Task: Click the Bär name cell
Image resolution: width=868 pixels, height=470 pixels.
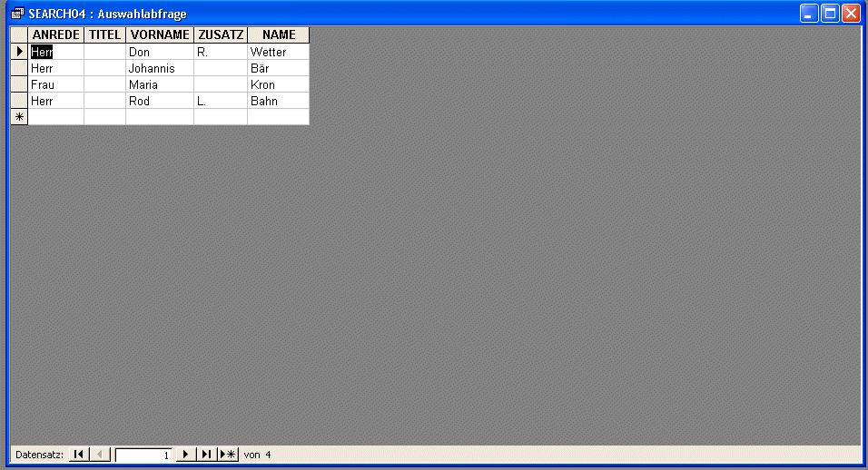Action: click(x=279, y=68)
